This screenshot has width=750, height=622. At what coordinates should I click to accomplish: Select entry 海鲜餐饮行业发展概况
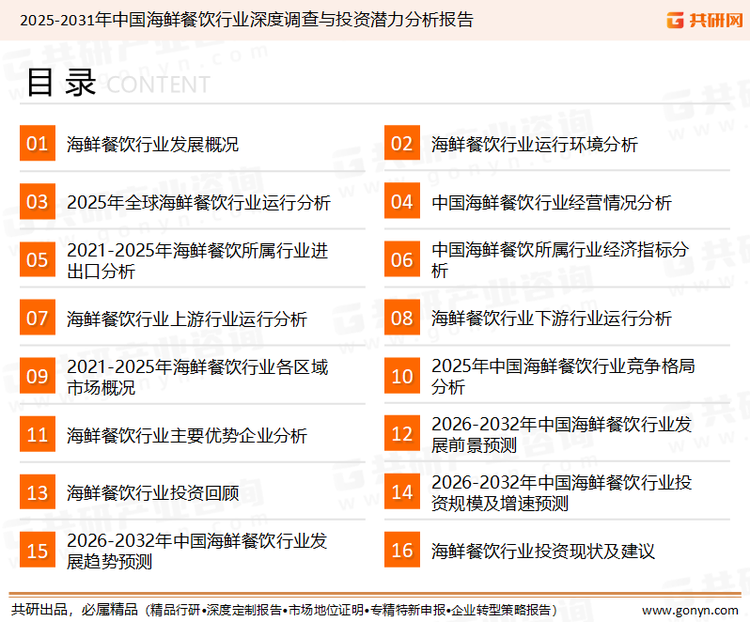point(153,144)
